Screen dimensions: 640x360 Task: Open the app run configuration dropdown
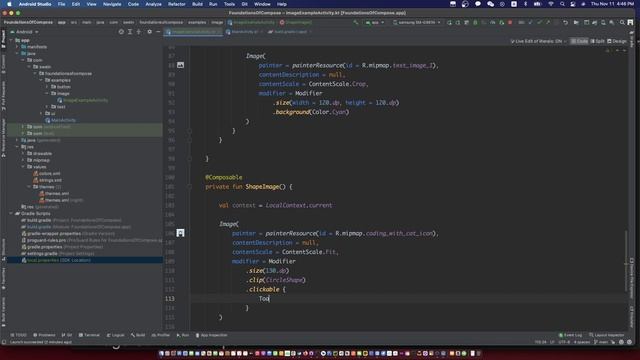coord(375,22)
